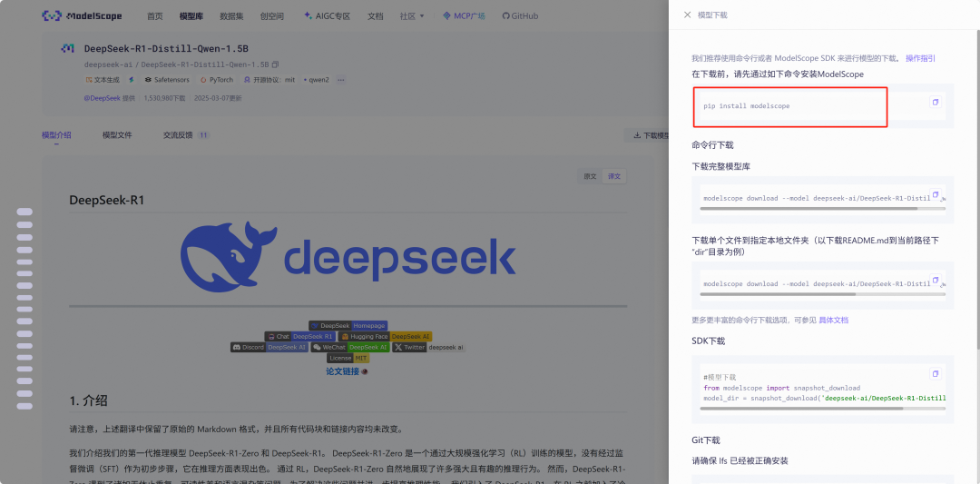Screen dimensions: 980x484
Task: Click the License MIT badge
Action: pyautogui.click(x=348, y=359)
